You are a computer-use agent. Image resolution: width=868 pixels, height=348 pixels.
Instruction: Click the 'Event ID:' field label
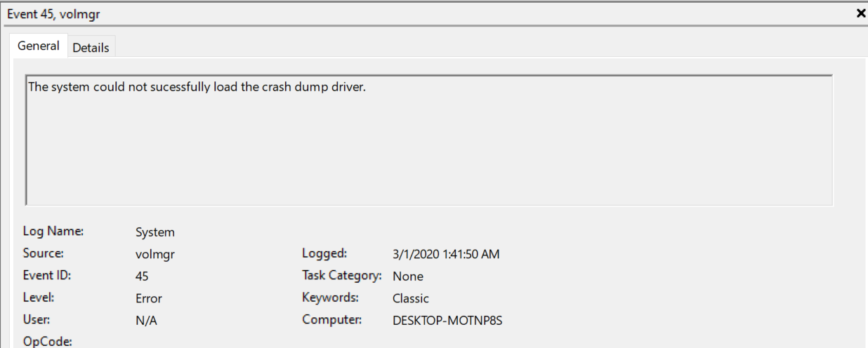(48, 276)
